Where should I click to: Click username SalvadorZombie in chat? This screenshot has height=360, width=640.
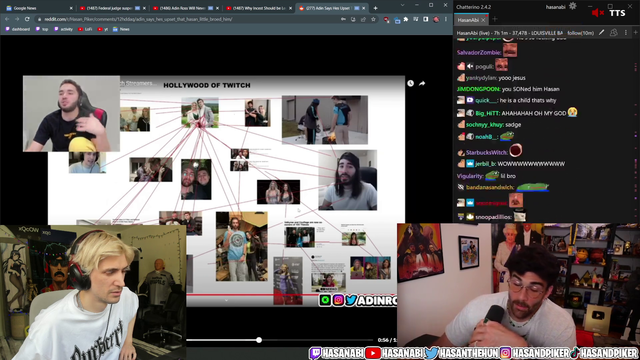tap(479, 52)
